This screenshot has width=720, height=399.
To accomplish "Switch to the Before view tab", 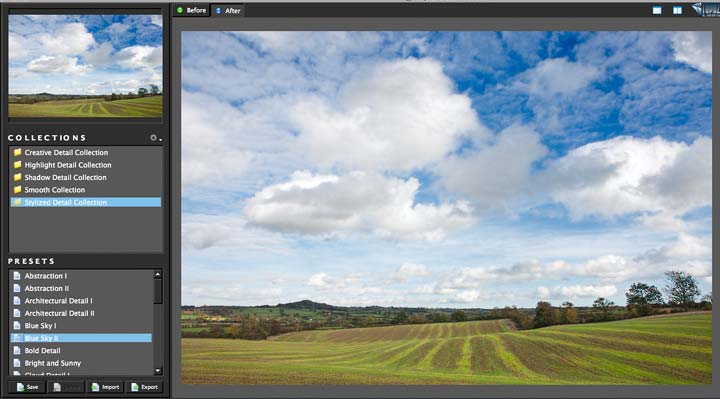I will (191, 10).
